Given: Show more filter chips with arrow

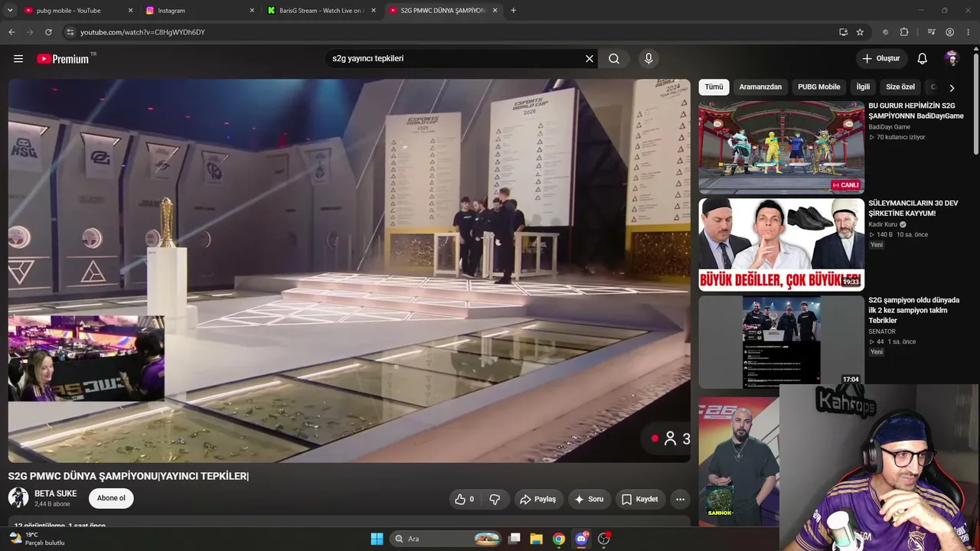Looking at the screenshot, I should (952, 87).
